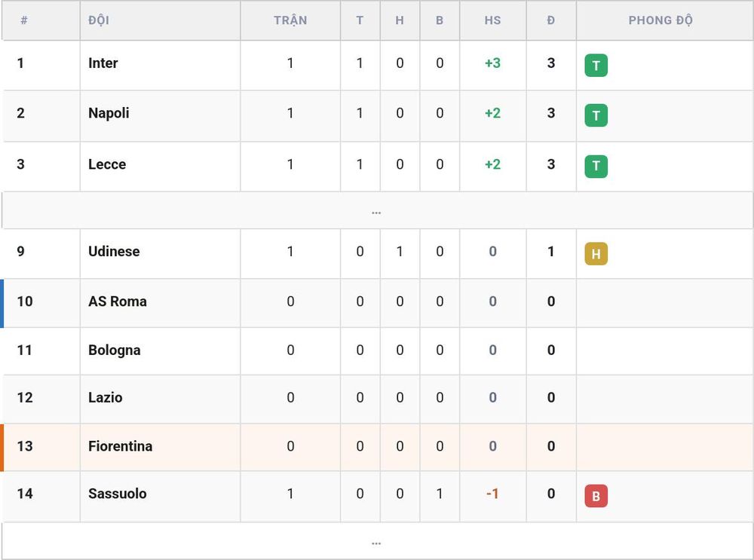Screen dimensions: 754x560
Task: Click Inter's +3 goal difference value
Action: click(492, 63)
